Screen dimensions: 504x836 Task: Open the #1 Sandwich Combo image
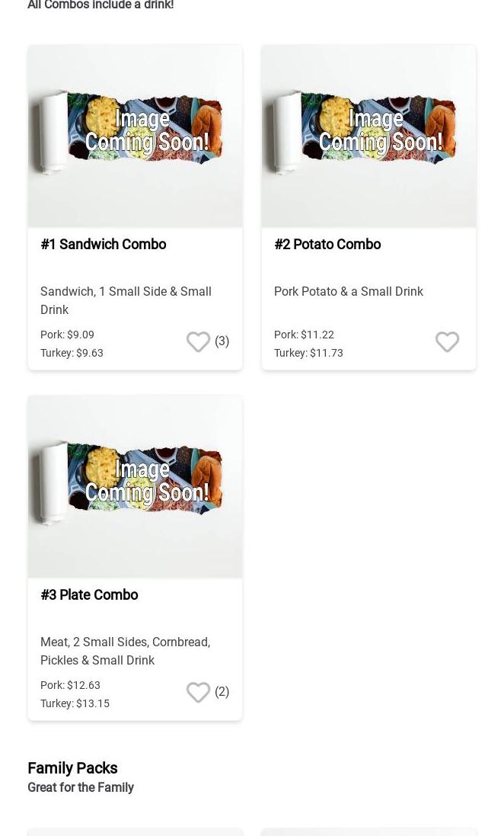click(x=135, y=136)
